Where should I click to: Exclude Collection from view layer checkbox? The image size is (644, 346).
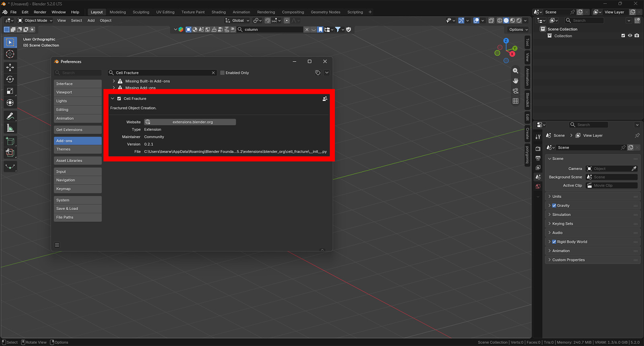(x=623, y=36)
